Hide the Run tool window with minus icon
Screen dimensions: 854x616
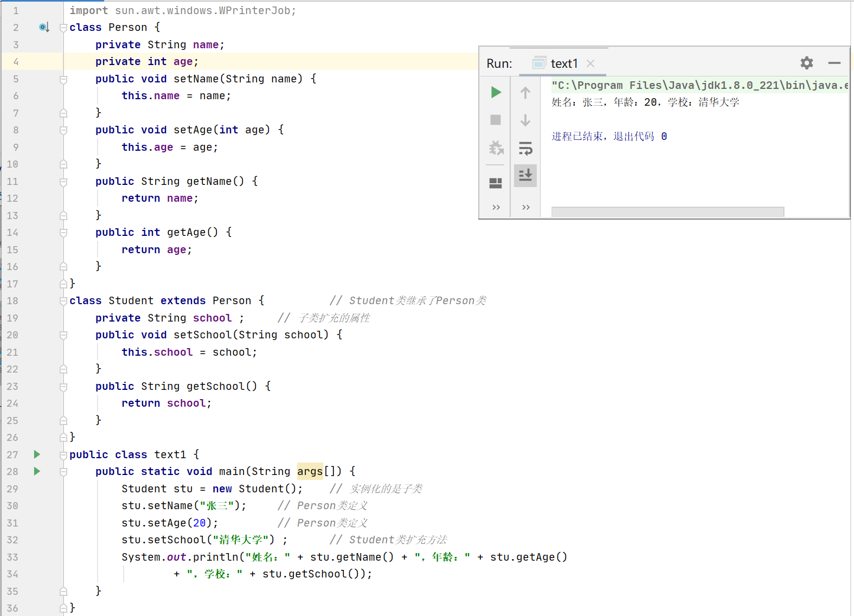[834, 63]
